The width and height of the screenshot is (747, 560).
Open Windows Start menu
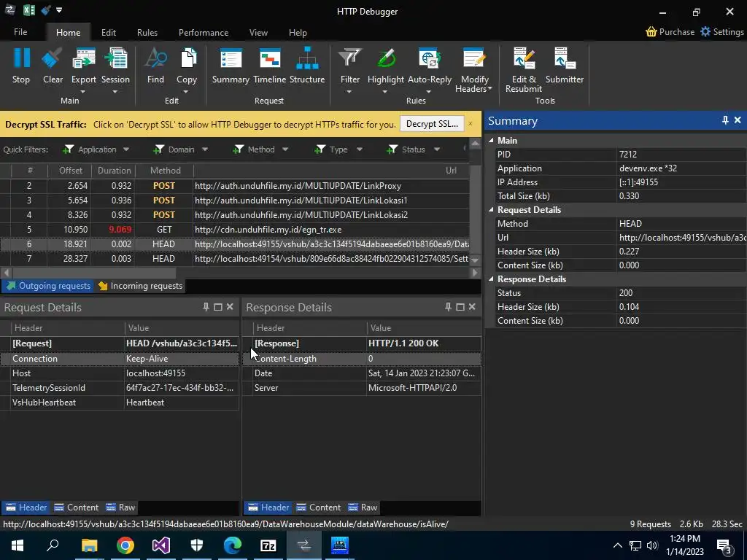pos(18,545)
